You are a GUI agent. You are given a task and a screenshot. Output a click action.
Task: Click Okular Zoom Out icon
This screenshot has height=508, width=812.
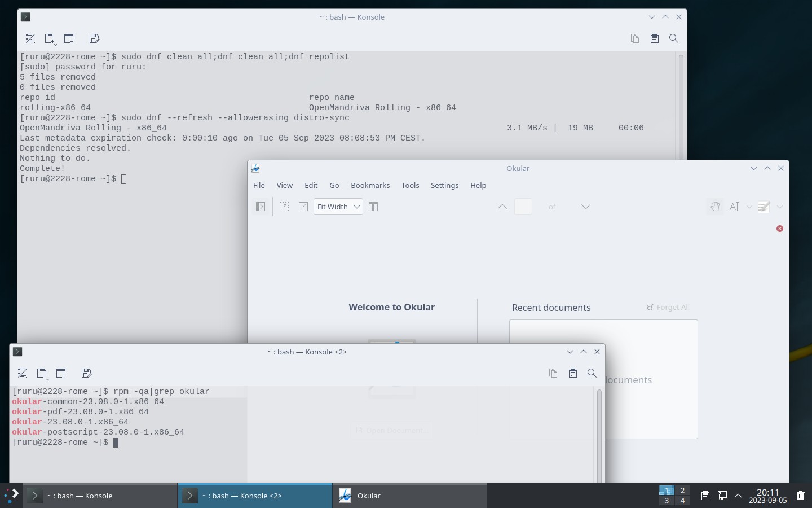(x=303, y=207)
